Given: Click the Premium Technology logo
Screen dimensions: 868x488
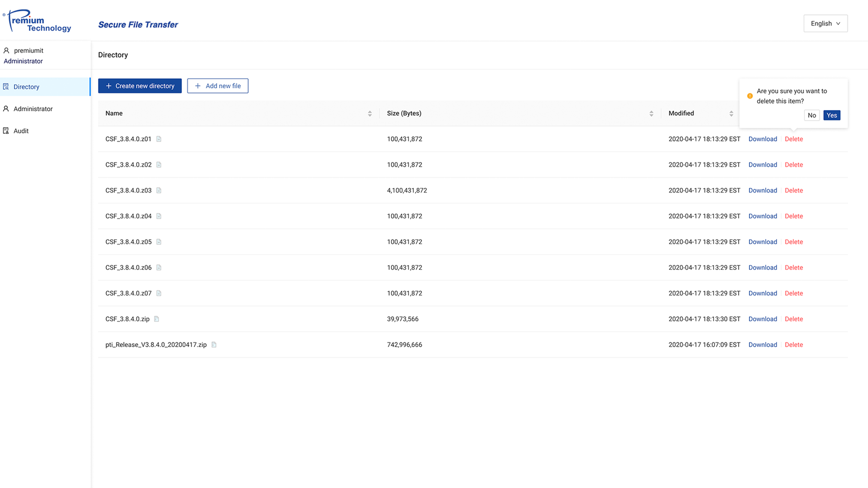Looking at the screenshot, I should pyautogui.click(x=37, y=21).
